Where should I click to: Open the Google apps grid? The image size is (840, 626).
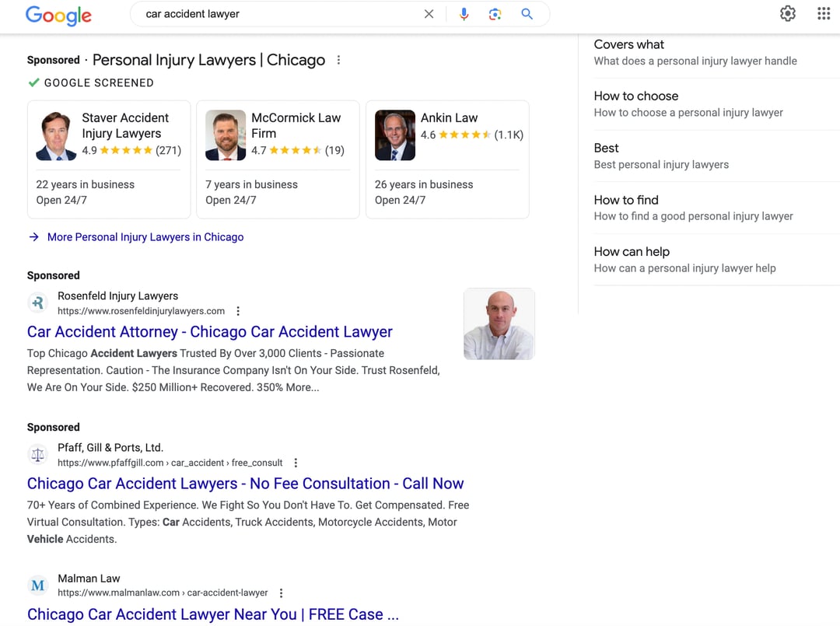tap(824, 13)
